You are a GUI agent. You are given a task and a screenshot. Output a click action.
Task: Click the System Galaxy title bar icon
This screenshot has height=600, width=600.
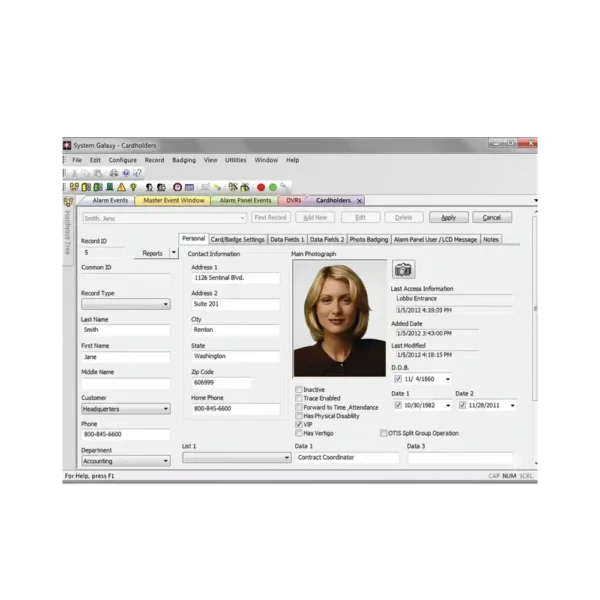click(67, 145)
